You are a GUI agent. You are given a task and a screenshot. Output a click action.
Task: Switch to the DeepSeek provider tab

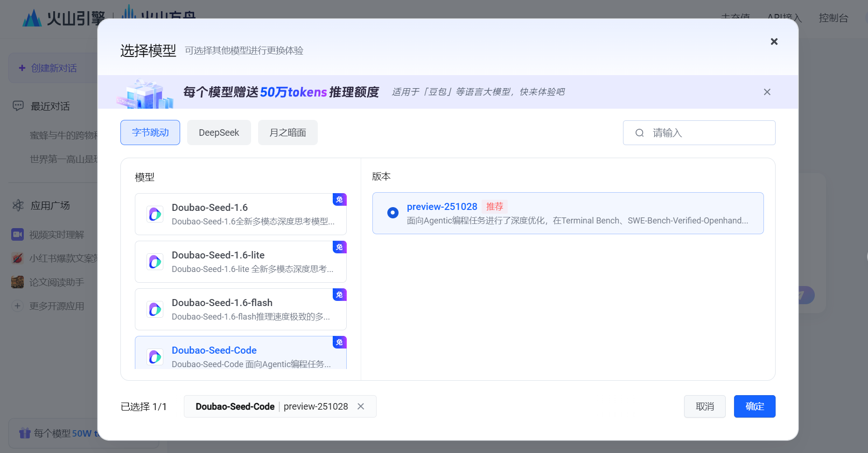tap(219, 132)
